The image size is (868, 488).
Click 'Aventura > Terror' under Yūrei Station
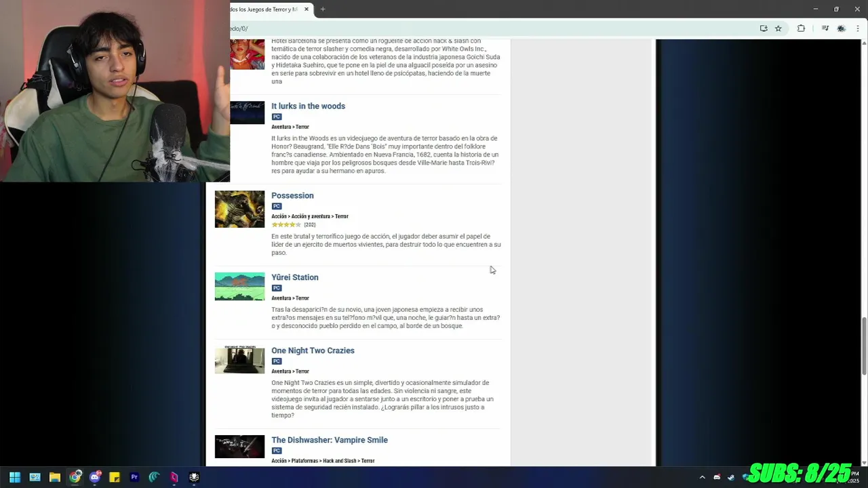[x=290, y=299]
